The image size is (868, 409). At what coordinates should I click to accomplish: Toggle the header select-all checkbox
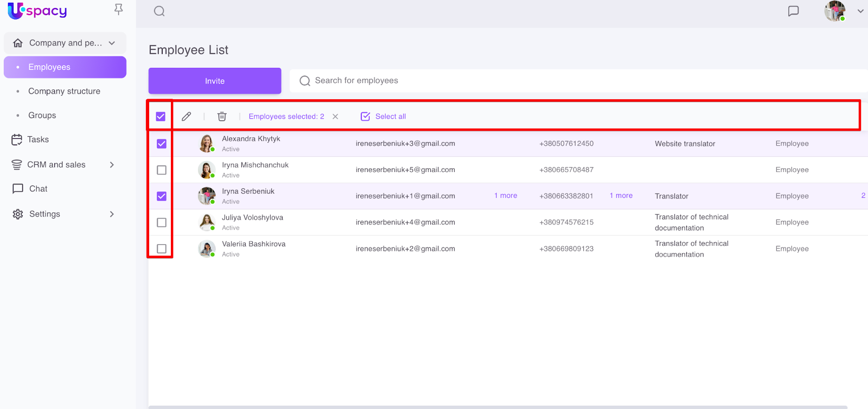tap(161, 117)
